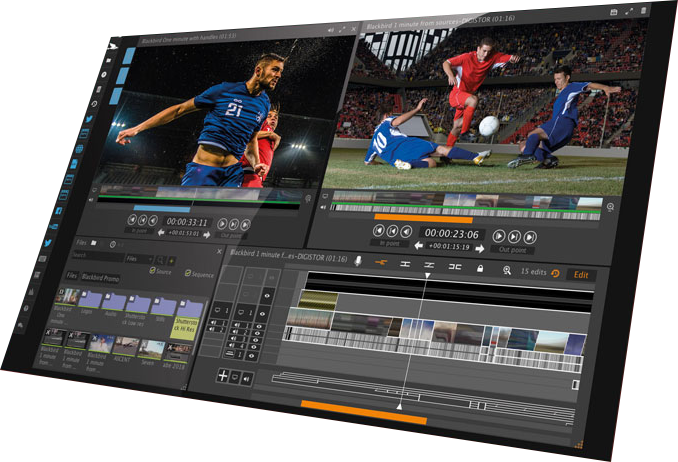This screenshot has height=462, width=678.
Task: Click the microphone voiceover icon in timeline toolbar
Action: click(359, 261)
